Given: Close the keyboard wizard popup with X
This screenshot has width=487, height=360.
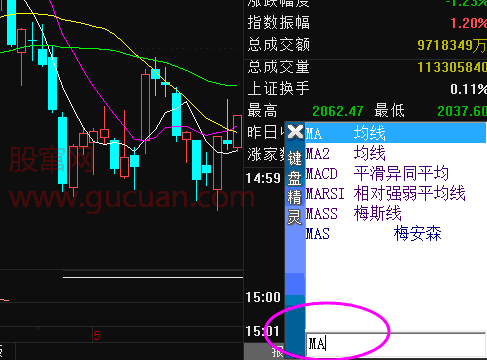Looking at the screenshot, I should tap(295, 132).
